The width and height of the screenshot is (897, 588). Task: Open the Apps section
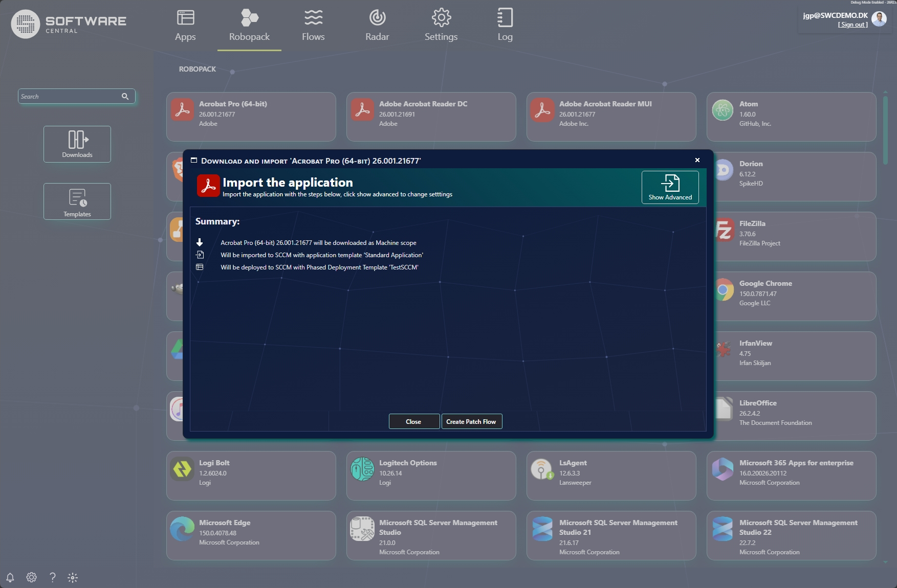pyautogui.click(x=185, y=26)
